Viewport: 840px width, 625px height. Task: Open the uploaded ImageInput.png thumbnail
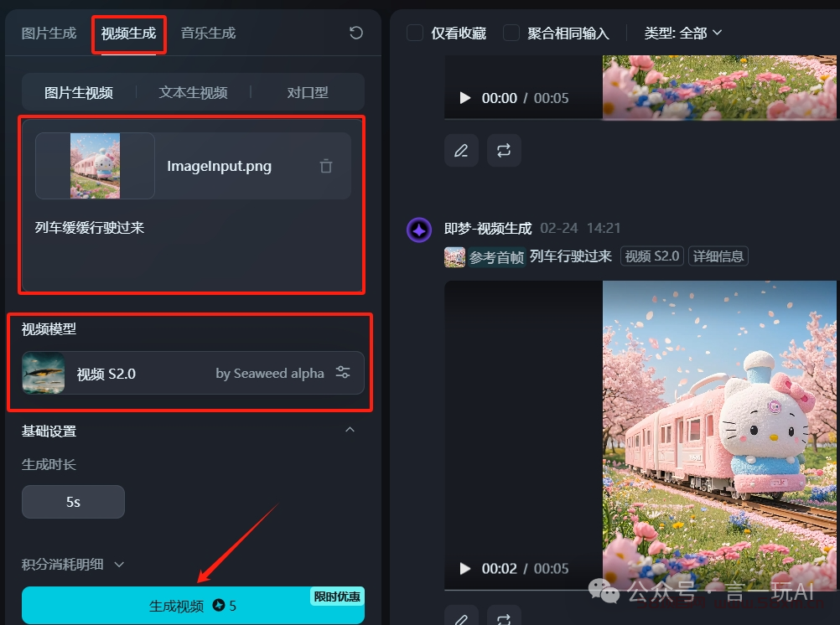click(x=96, y=166)
